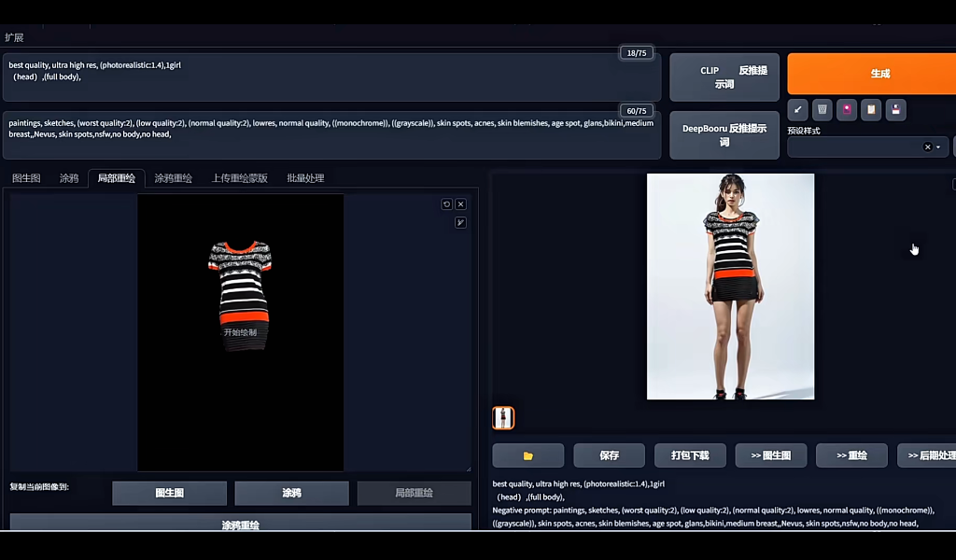Send result with >> 图生图 button

770,455
